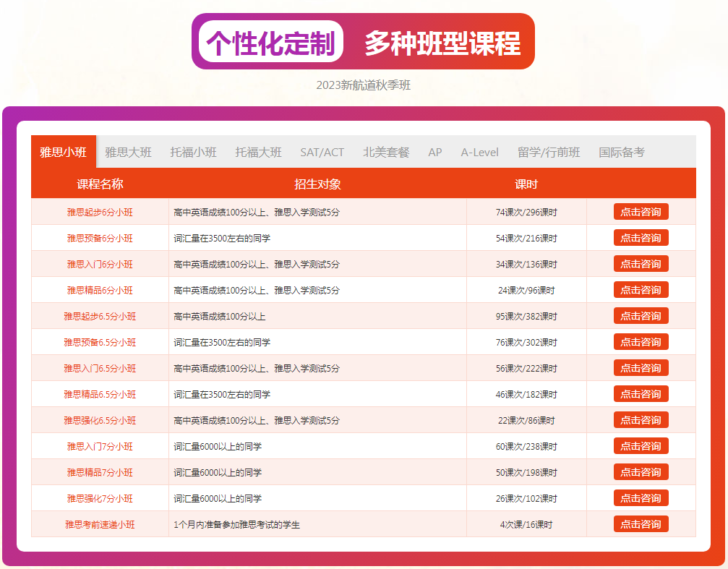Open the 留学/行前班 tab
Image resolution: width=728 pixels, height=569 pixels.
[549, 153]
